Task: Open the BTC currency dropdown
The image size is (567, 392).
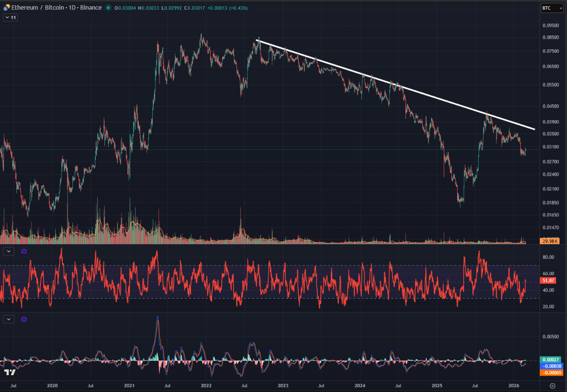Action: click(x=552, y=8)
